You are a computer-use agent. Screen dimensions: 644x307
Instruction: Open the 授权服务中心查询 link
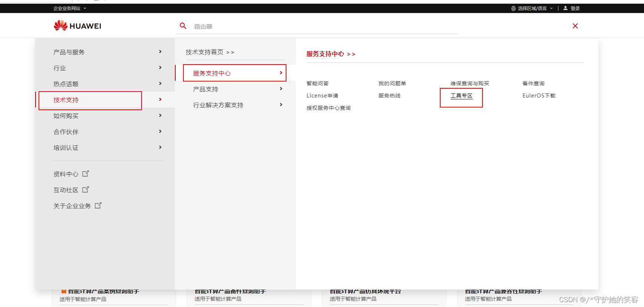click(x=329, y=108)
